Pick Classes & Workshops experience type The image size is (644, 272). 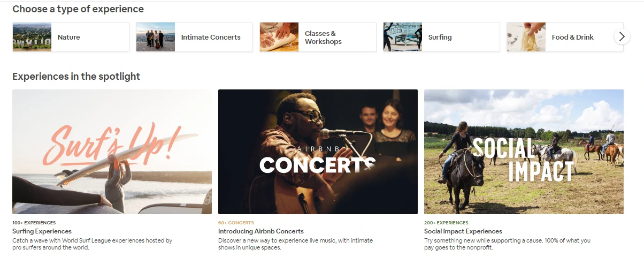[x=323, y=37]
